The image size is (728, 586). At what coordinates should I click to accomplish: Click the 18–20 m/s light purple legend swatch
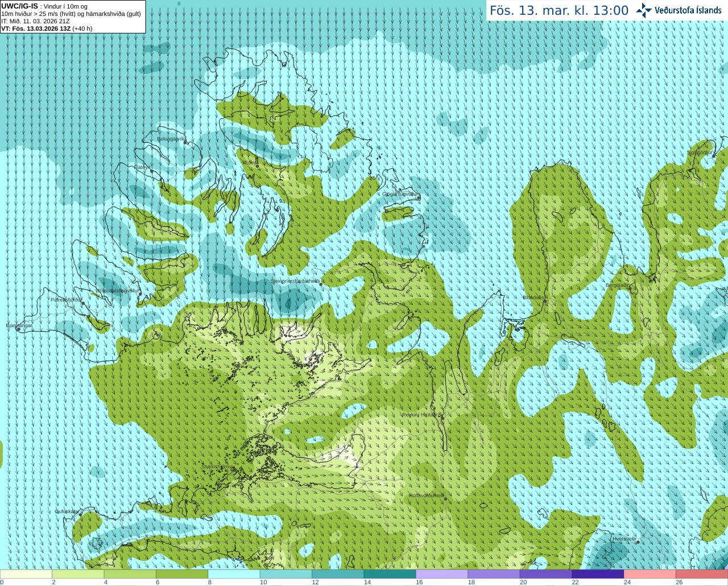[x=494, y=574]
